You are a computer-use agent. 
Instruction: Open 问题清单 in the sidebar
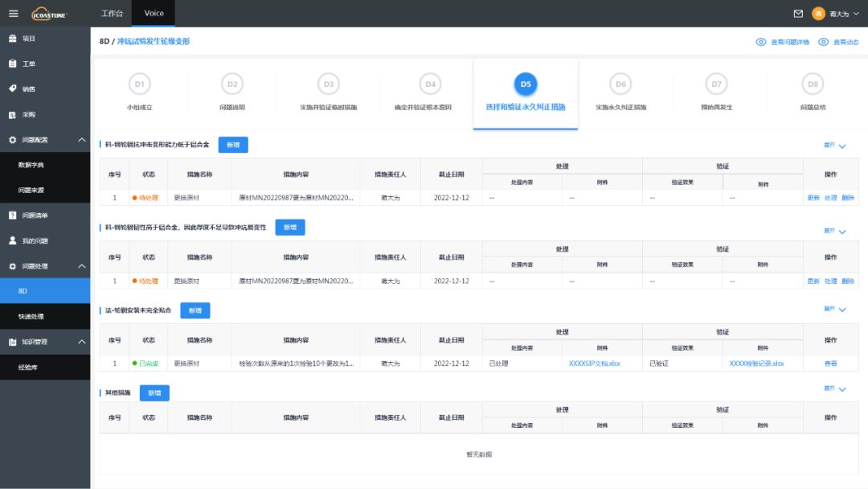[x=34, y=216]
